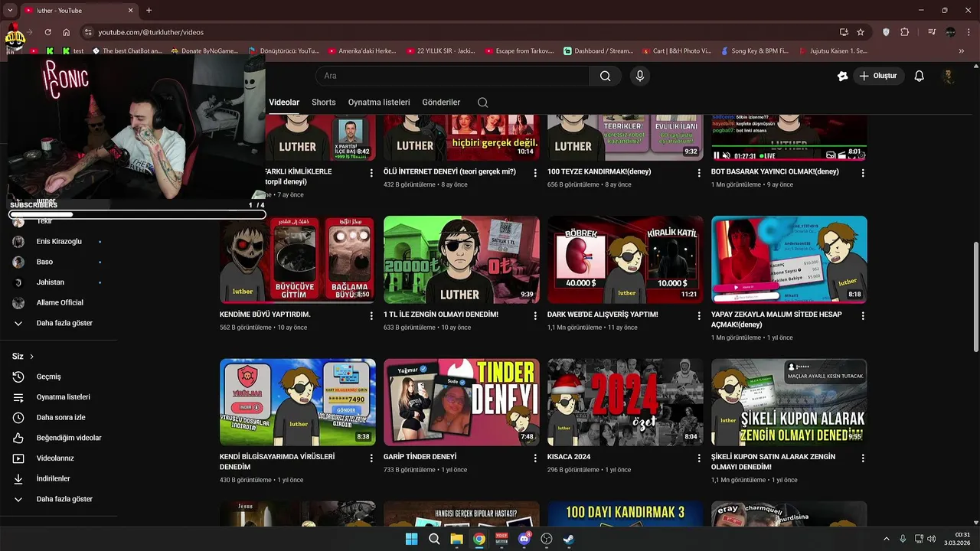Open options for DARK WEB'DE ALIŞVERİŞ video
Screen dimensions: 980x551
(699, 315)
